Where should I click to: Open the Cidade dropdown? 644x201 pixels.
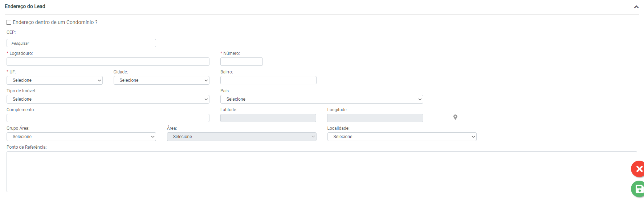click(x=161, y=80)
